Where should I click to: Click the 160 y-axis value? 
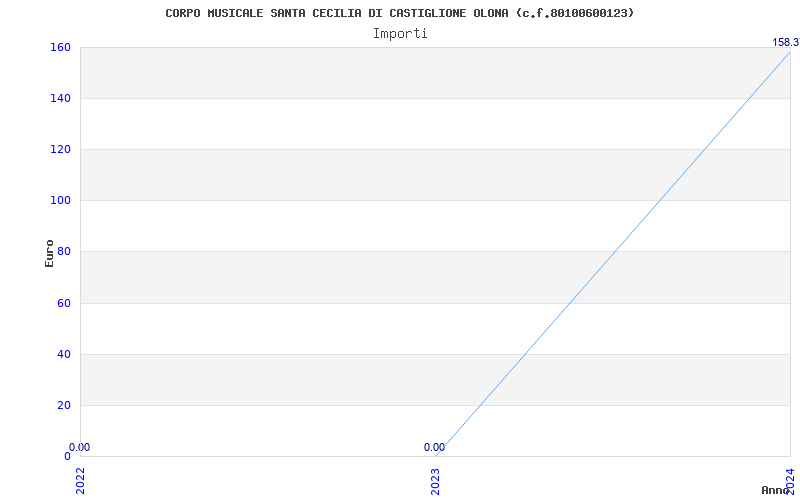(x=60, y=47)
